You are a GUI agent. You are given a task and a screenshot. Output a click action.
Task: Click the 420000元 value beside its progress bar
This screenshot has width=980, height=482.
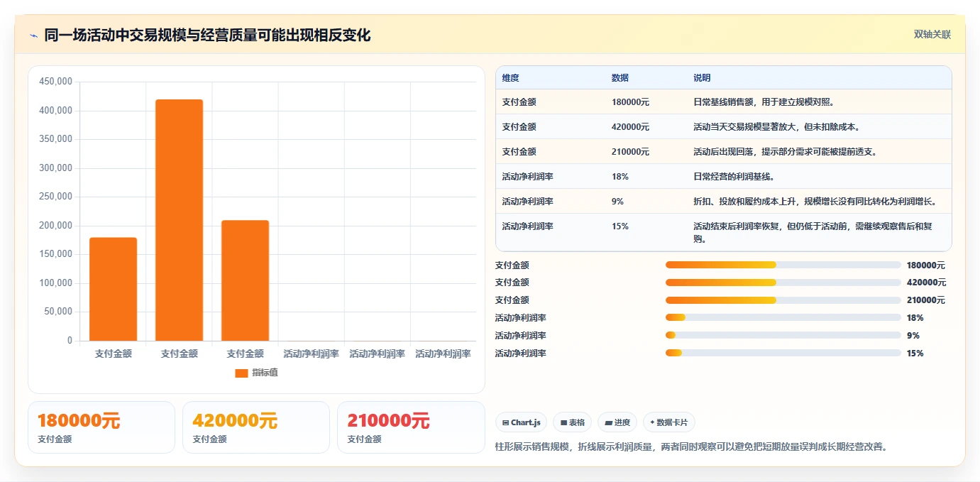coord(925,283)
